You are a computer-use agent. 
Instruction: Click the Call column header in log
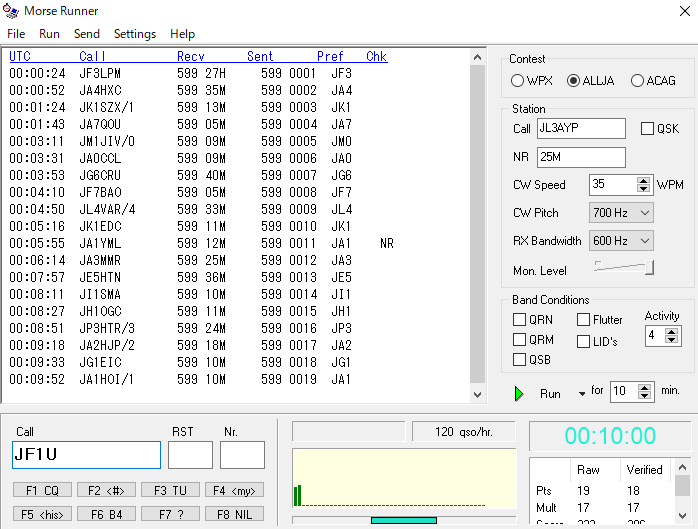click(x=92, y=56)
